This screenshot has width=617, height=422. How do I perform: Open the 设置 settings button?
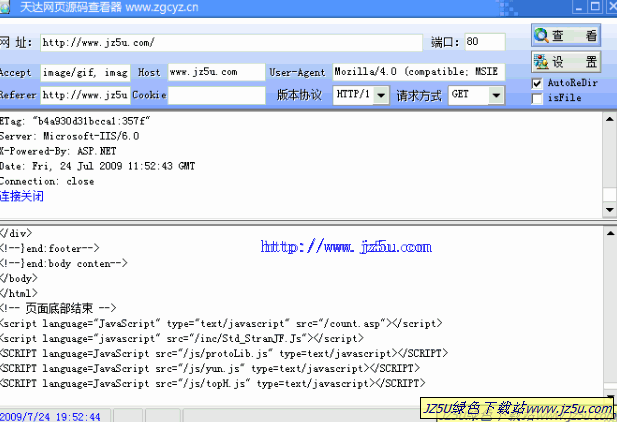coord(566,62)
